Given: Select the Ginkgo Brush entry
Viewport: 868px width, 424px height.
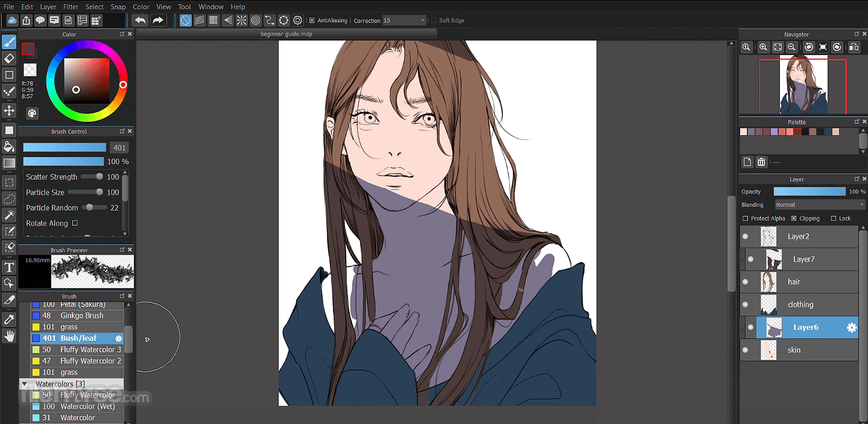Looking at the screenshot, I should [77, 315].
